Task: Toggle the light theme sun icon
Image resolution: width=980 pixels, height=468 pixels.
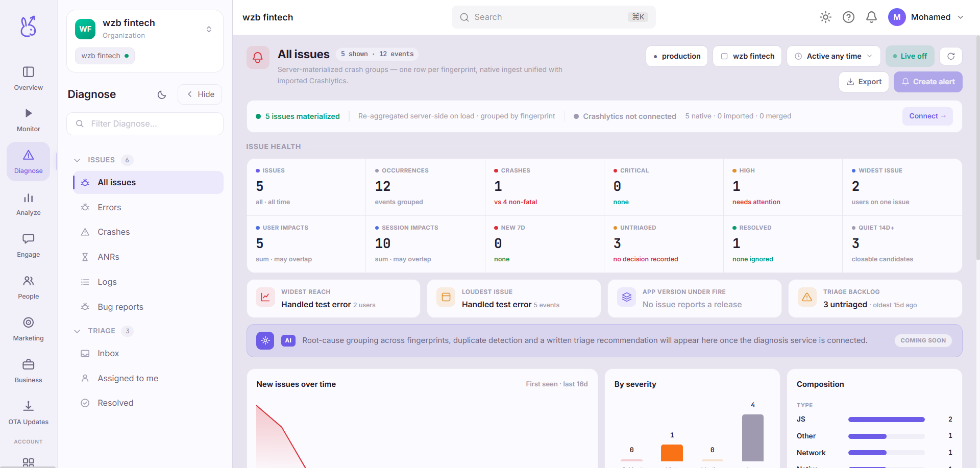Action: click(825, 17)
